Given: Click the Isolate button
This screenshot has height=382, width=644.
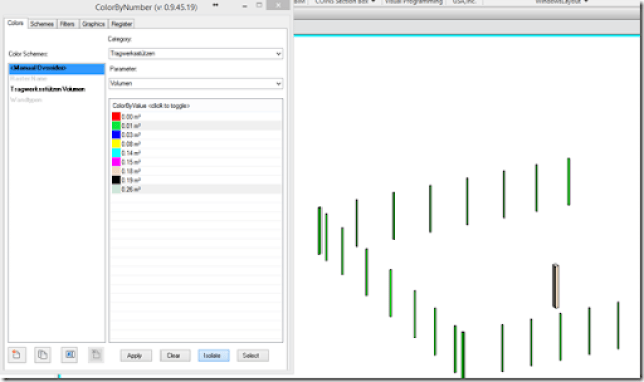Looking at the screenshot, I should [x=214, y=355].
